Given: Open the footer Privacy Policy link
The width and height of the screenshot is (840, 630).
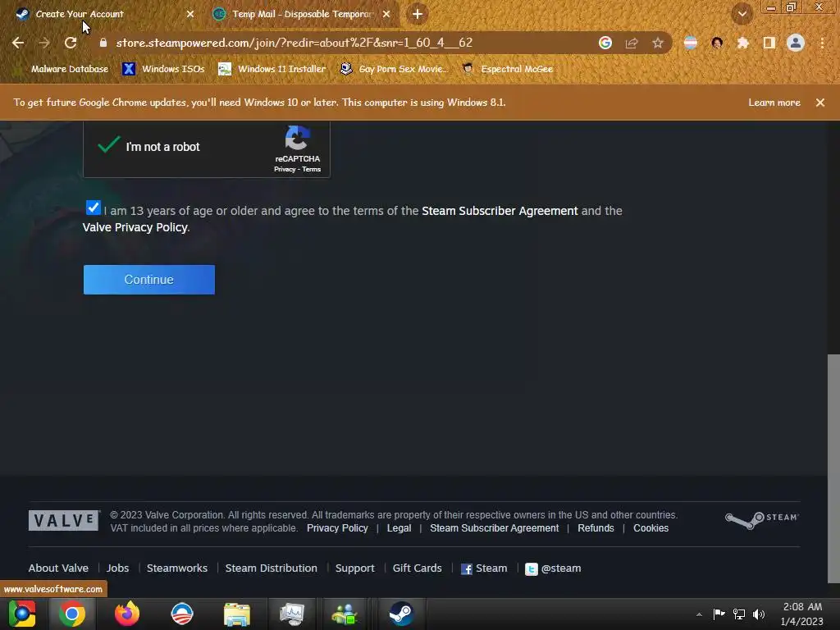Looking at the screenshot, I should (337, 528).
